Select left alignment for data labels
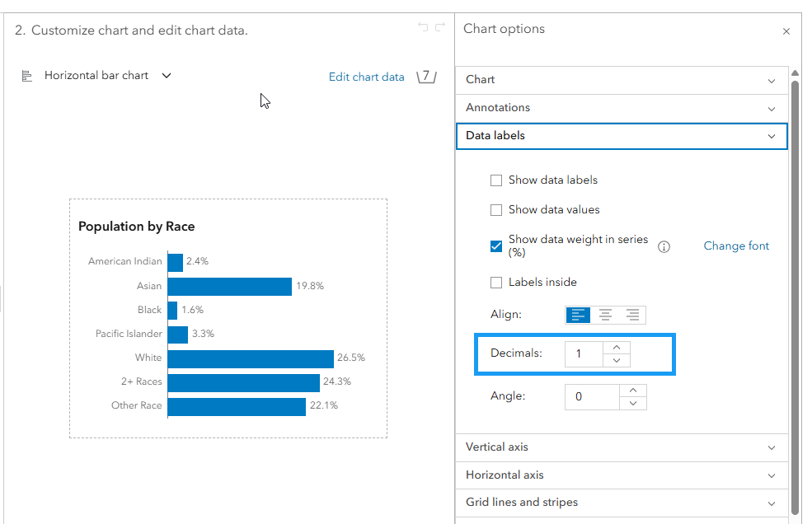Screen dimensions: 812x524 579,315
